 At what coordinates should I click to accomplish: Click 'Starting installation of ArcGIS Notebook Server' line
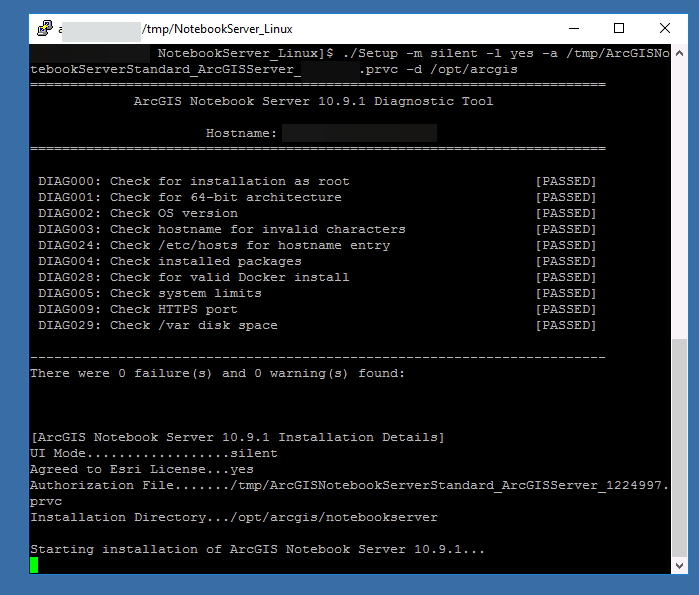click(257, 550)
